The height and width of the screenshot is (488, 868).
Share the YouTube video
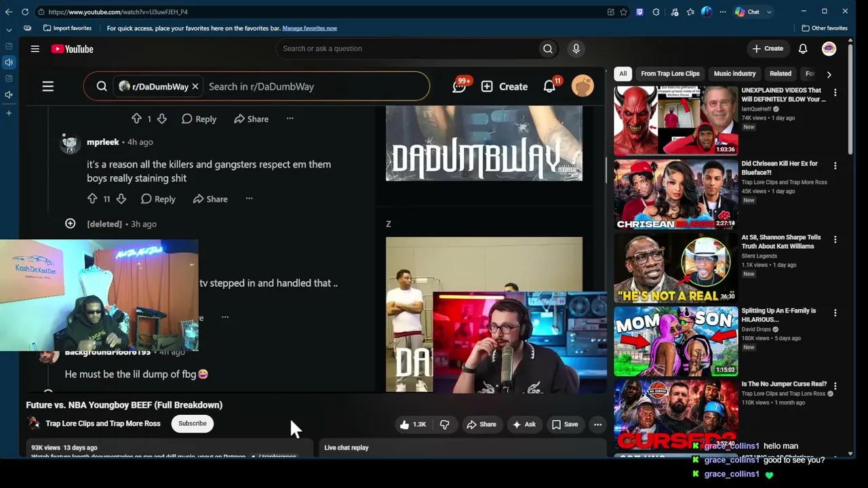click(481, 424)
